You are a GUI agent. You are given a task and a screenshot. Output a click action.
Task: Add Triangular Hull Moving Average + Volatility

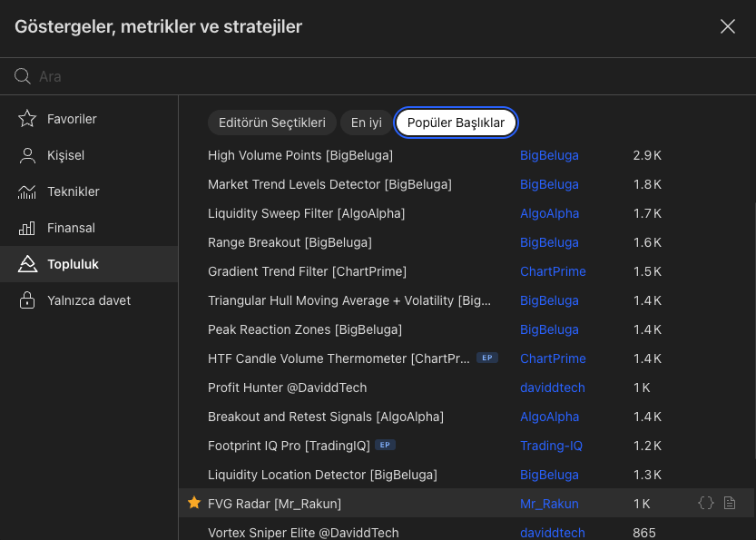coord(349,300)
